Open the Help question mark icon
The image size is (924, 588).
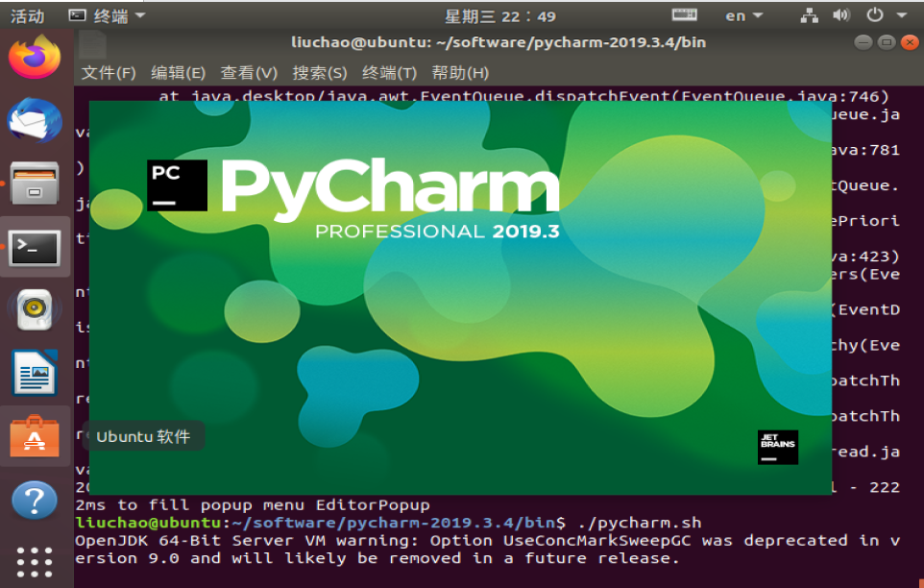click(x=35, y=501)
